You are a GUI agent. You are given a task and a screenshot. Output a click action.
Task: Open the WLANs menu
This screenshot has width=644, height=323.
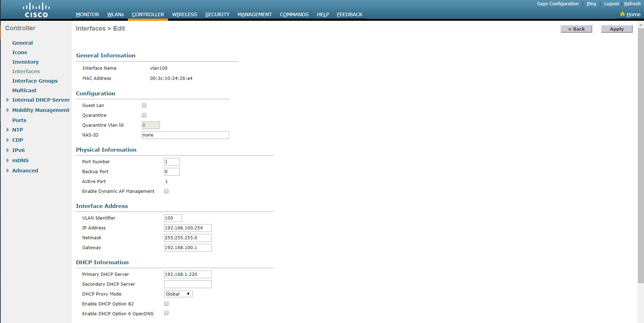coord(116,14)
